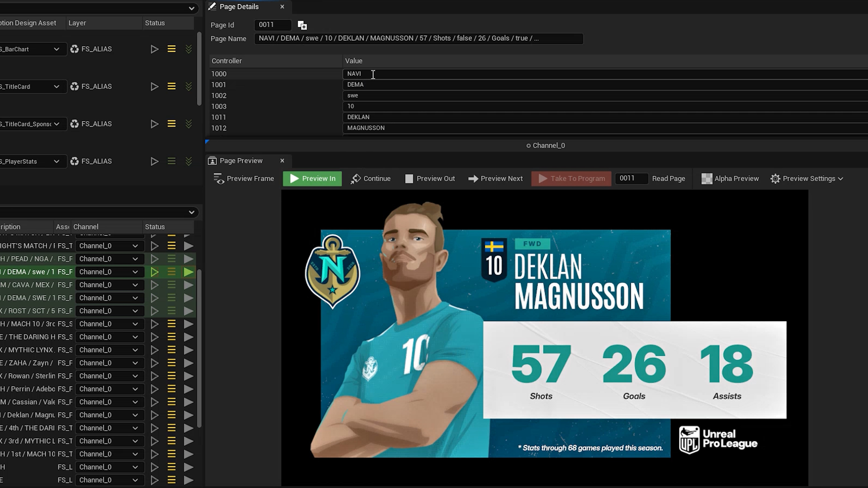This screenshot has height=488, width=868.
Task: Click the Read Page button
Action: [x=668, y=178]
